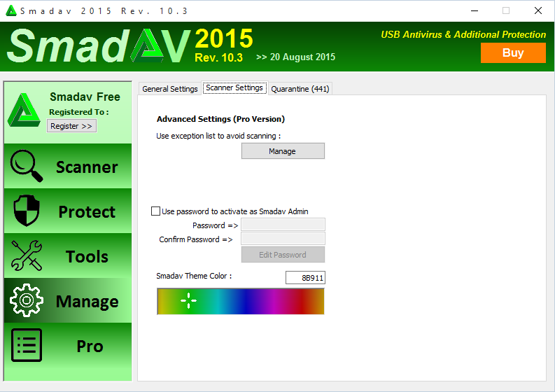Image resolution: width=555 pixels, height=392 pixels.
Task: Open the Pro section
Action: tap(68, 345)
